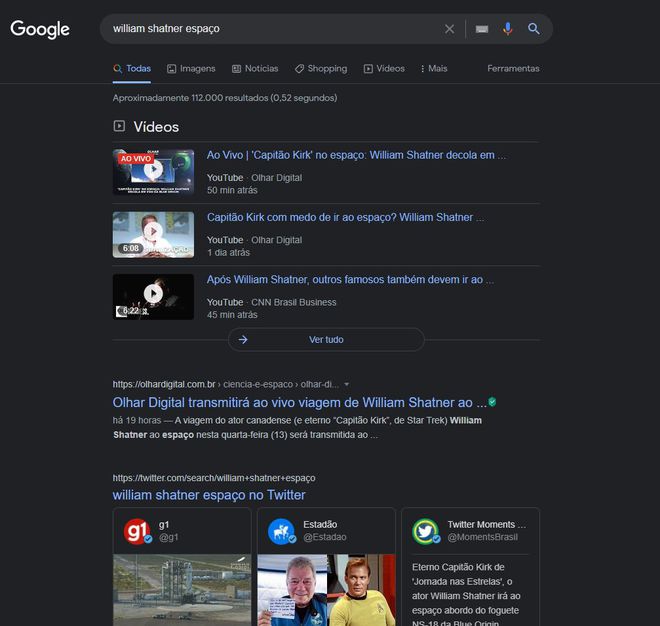Click the Google logo
The image size is (660, 626).
40,29
